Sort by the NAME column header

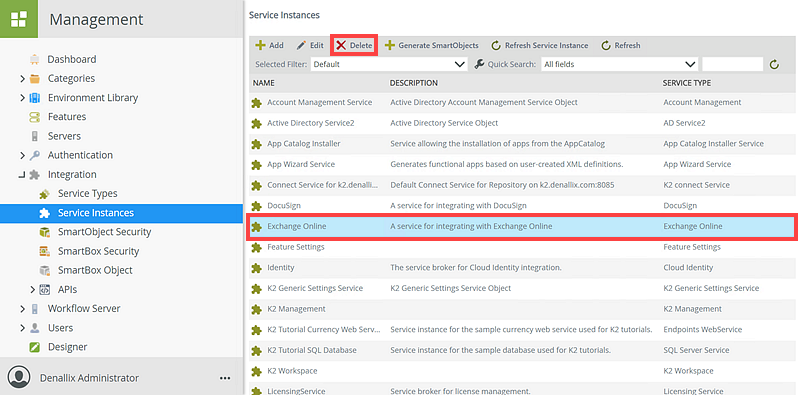264,83
